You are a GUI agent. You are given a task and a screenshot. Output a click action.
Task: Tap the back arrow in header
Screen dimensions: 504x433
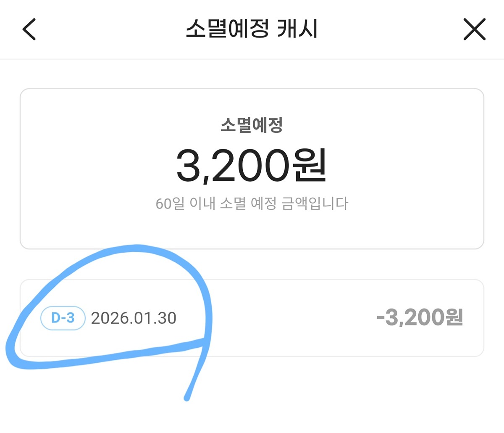pyautogui.click(x=29, y=29)
